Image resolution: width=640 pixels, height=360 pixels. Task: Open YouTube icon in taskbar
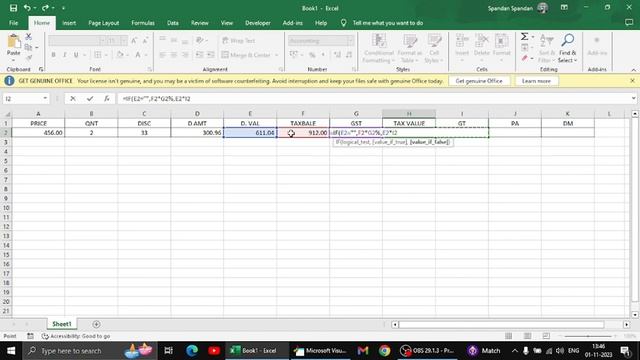coord(214,351)
